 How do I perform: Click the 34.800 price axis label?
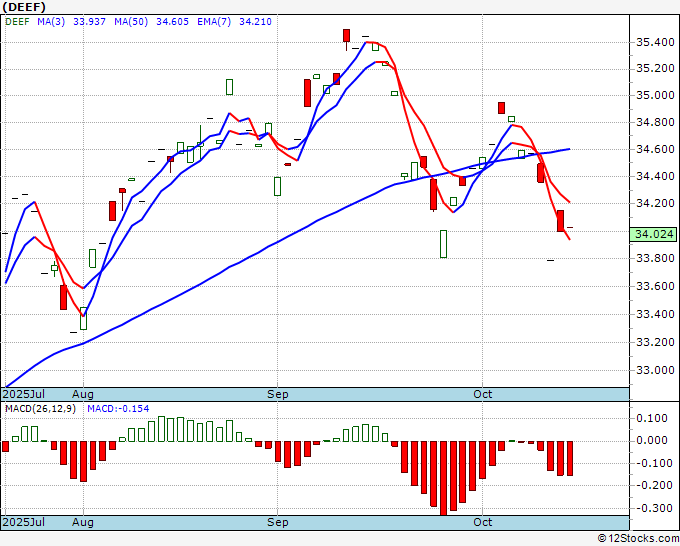pos(655,122)
